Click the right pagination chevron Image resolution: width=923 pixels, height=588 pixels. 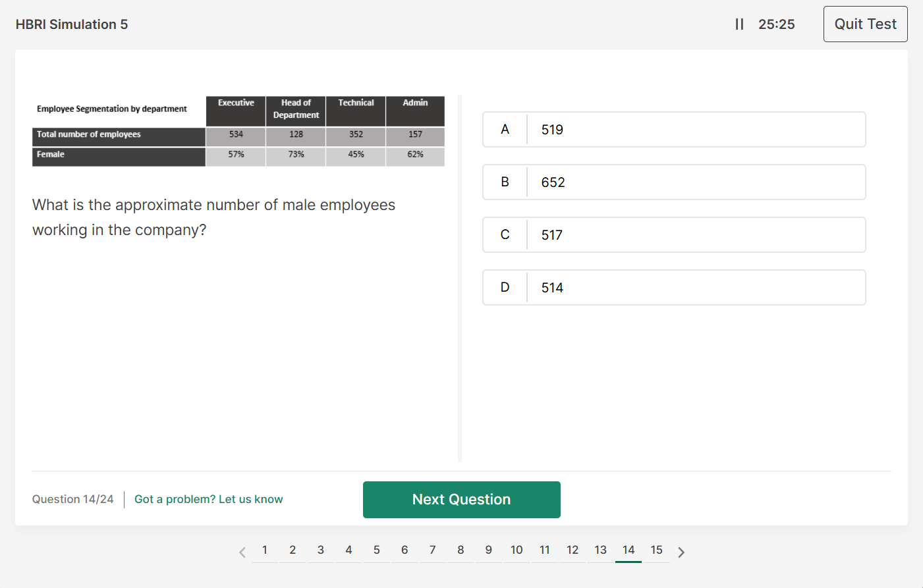tap(681, 552)
